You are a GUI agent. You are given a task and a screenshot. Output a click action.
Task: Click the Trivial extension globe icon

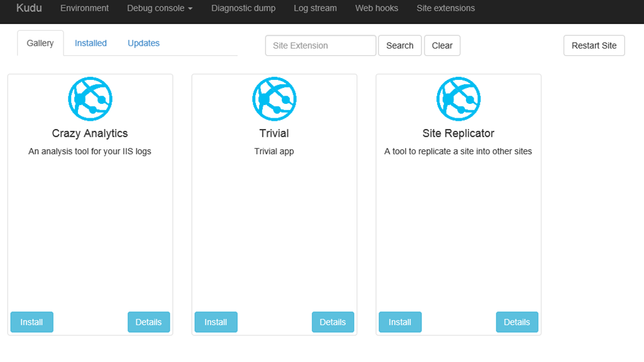(274, 99)
